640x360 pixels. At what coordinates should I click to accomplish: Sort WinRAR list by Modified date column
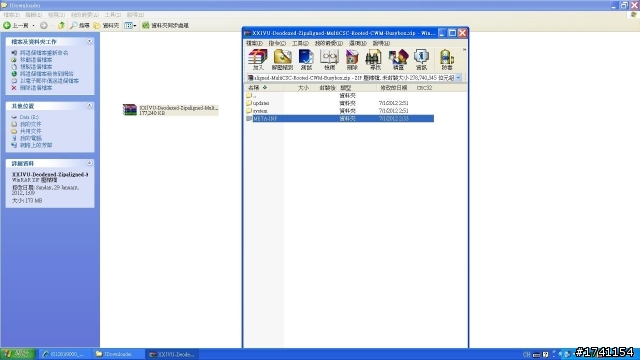pos(395,88)
